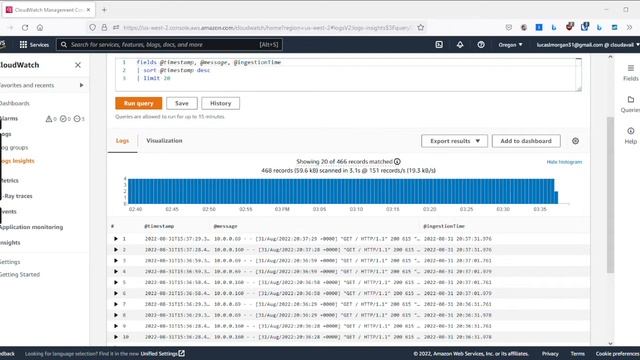The width and height of the screenshot is (640, 360).
Task: Click inside the query editor text area
Action: coord(348,74)
